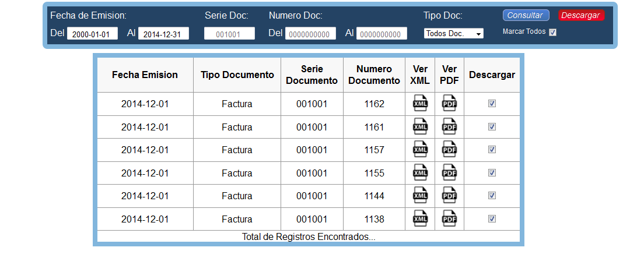Toggle the Marcar Todos checkbox
Image resolution: width=644 pixels, height=272 pixels.
point(553,32)
